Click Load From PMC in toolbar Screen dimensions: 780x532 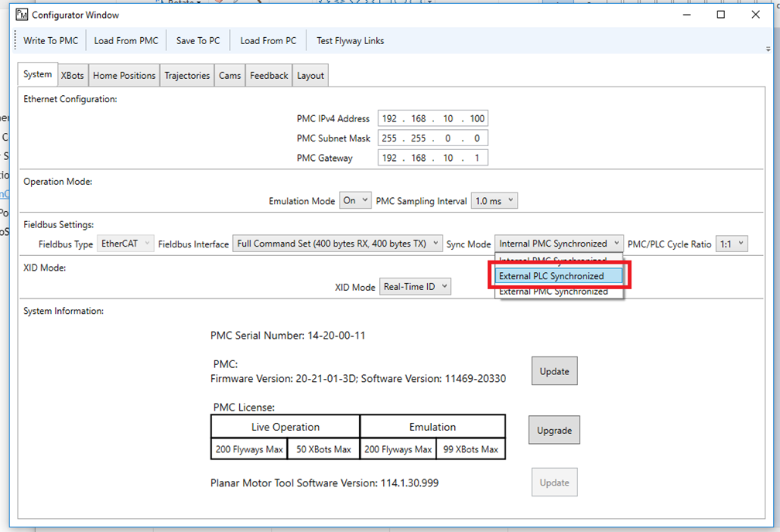pos(126,41)
